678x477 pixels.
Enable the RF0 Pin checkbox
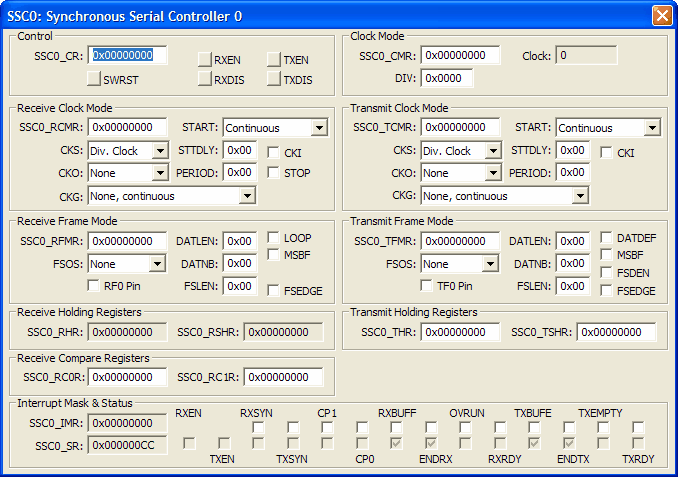(x=95, y=287)
